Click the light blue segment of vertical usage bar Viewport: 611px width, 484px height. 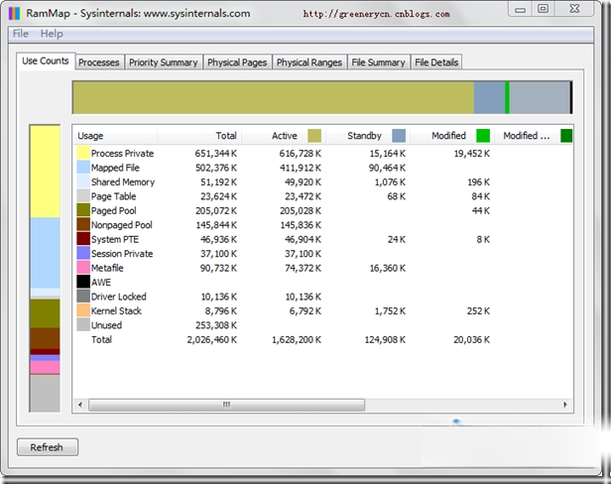click(x=45, y=253)
